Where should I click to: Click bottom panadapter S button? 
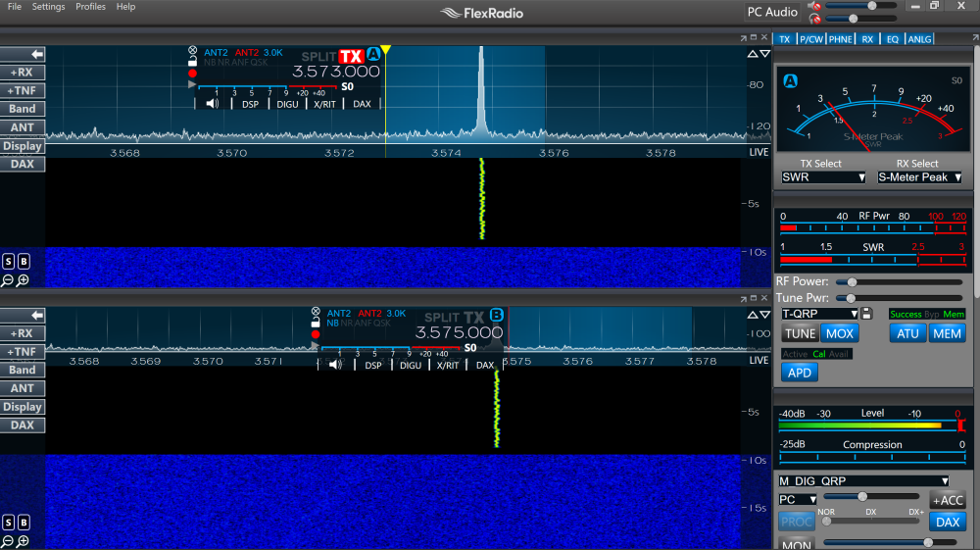8,523
